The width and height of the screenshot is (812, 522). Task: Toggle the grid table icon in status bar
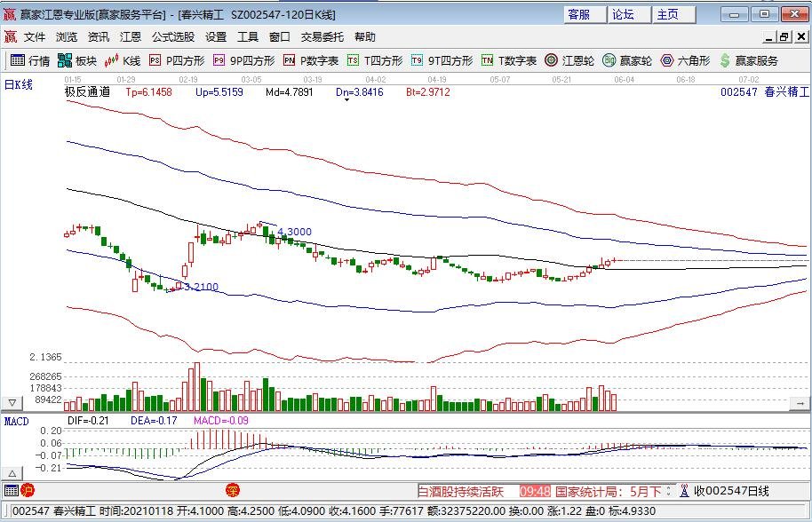tap(11, 490)
